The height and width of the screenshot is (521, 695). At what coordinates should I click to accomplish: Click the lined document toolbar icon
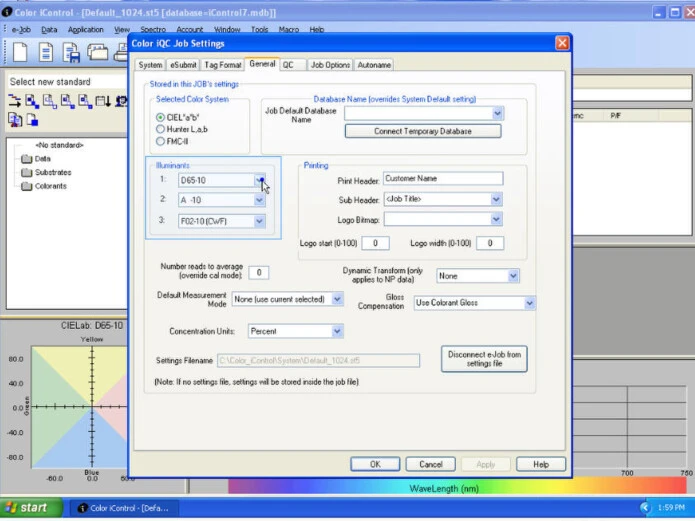[46, 51]
